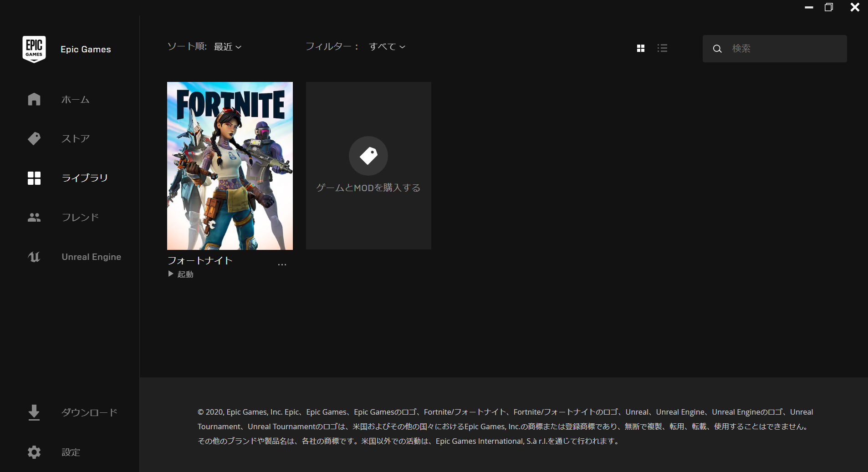868x472 pixels.
Task: Click the tag icon on purchase card
Action: [x=368, y=156]
